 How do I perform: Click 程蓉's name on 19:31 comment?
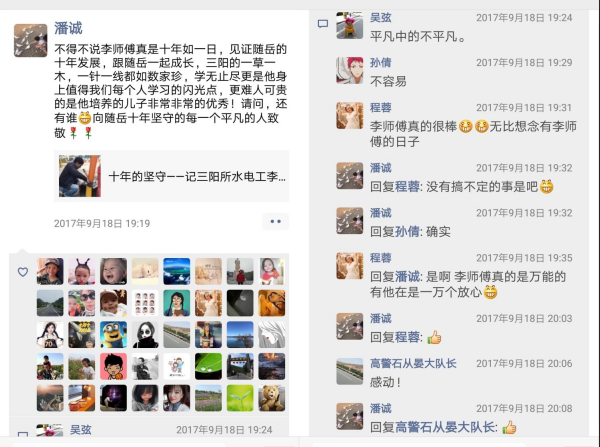point(381,108)
